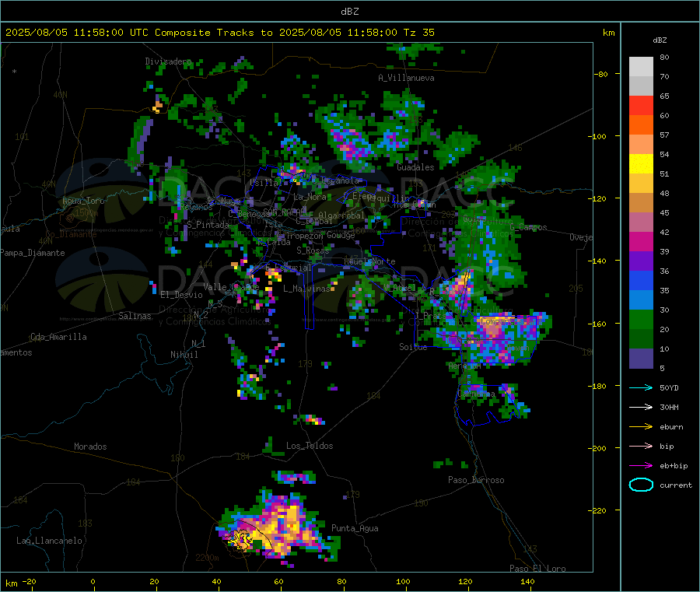
Task: Click the Punta_Agua place label
Action: coord(355,528)
